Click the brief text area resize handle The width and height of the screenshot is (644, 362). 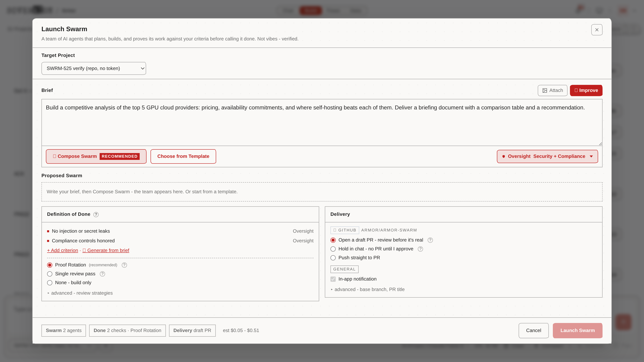(600, 144)
